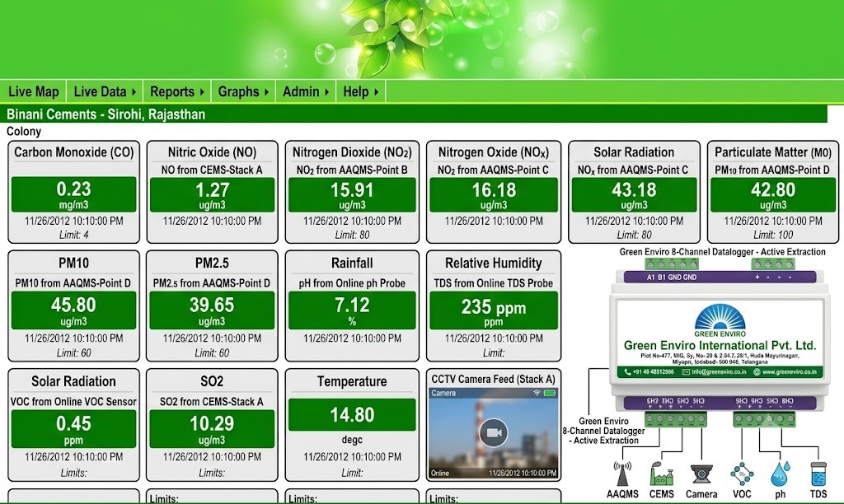Click the 43.18 ug/m3 Solar Radiation reading
The height and width of the screenshot is (504, 844).
point(634,194)
